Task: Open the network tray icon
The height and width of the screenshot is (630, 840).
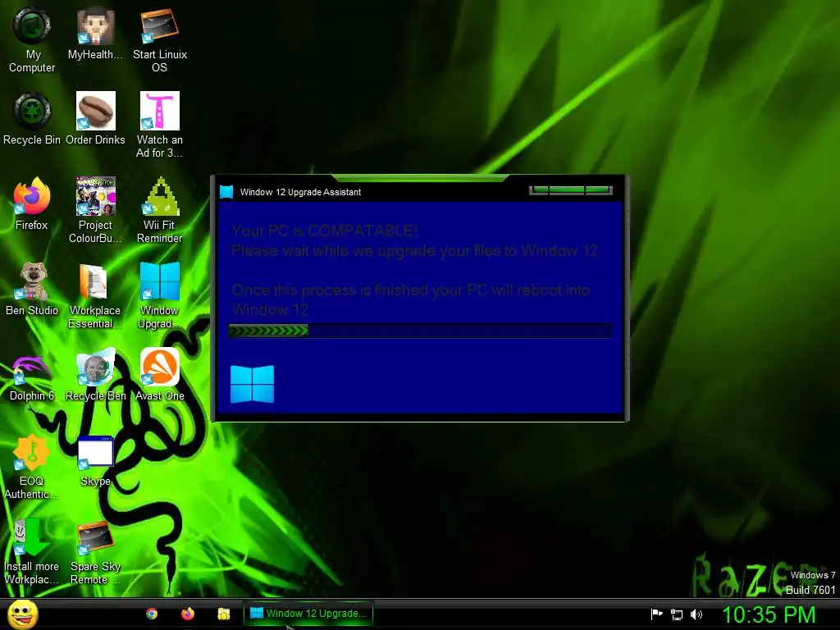Action: (677, 614)
